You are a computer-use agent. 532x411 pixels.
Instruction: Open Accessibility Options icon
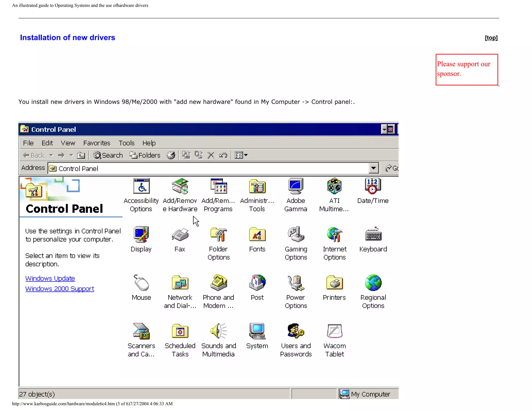click(x=141, y=186)
